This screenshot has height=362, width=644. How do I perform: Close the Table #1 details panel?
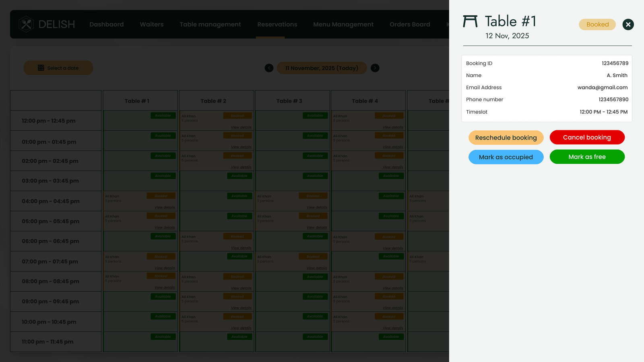point(628,25)
